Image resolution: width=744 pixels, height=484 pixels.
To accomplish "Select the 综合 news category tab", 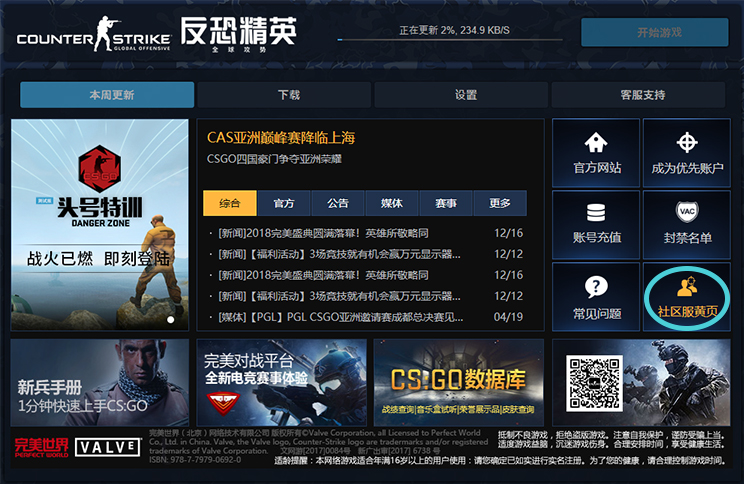I will (230, 203).
